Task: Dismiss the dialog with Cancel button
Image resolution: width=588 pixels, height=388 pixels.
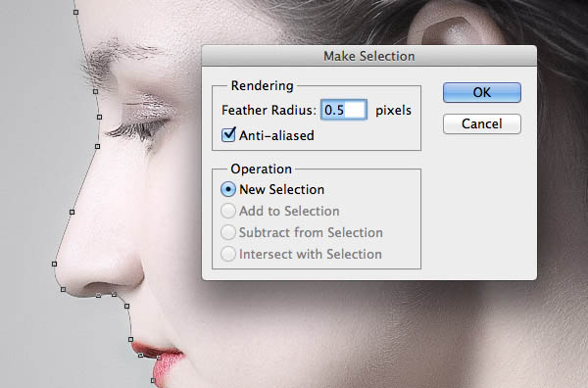Action: pyautogui.click(x=482, y=123)
